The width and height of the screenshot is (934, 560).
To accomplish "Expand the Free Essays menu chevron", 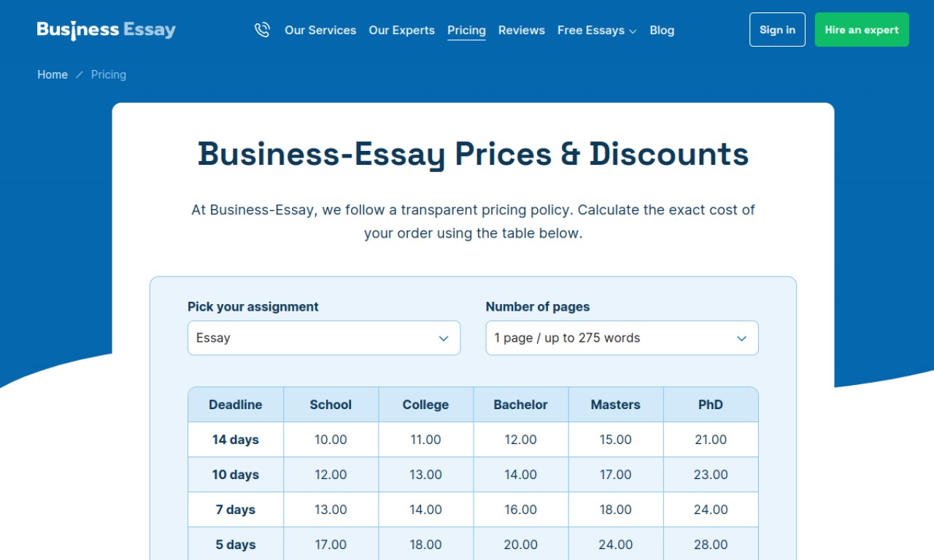I will [633, 31].
